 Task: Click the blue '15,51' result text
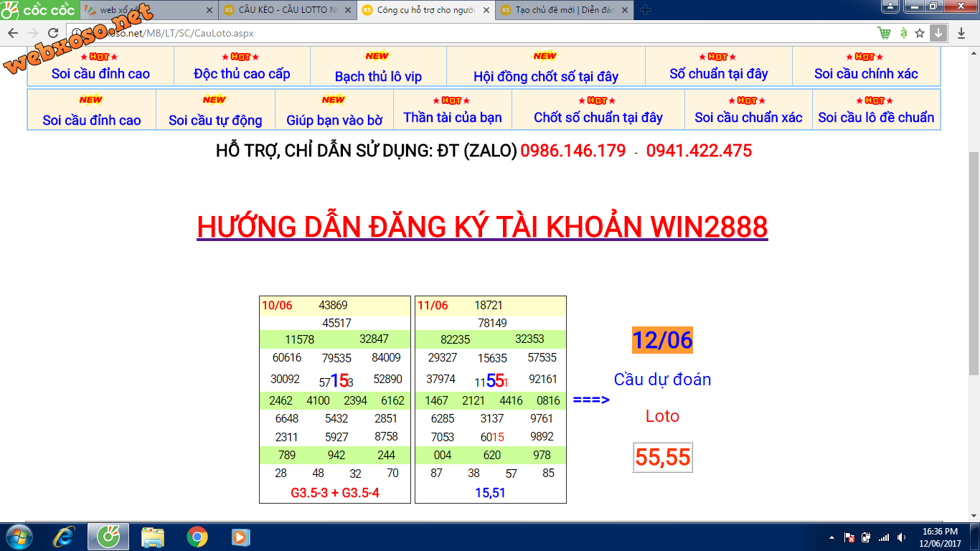point(490,493)
